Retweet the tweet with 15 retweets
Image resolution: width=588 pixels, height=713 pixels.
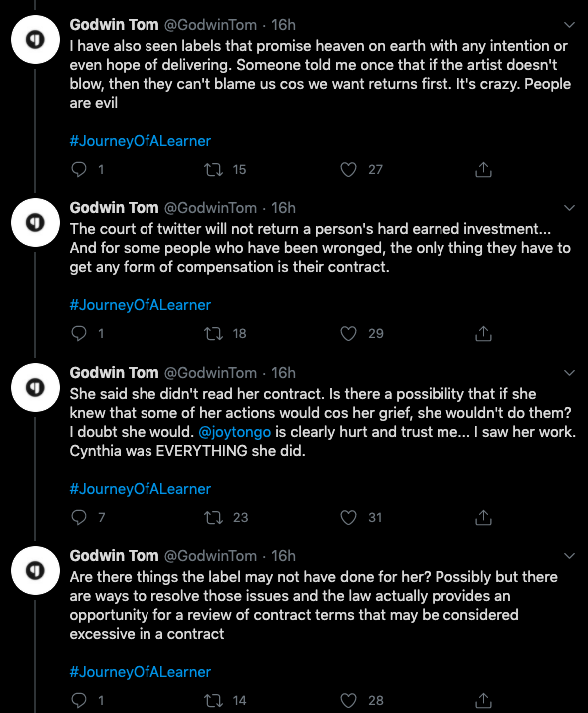[x=213, y=170]
